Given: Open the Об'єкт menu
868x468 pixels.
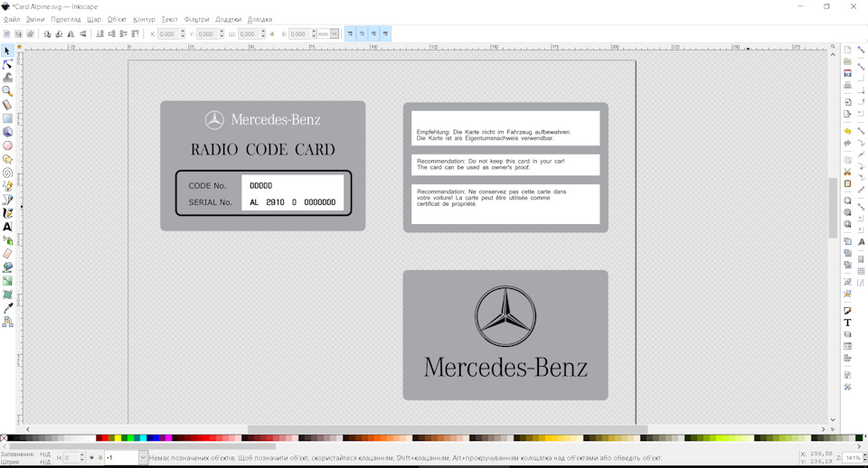Looking at the screenshot, I should point(117,19).
